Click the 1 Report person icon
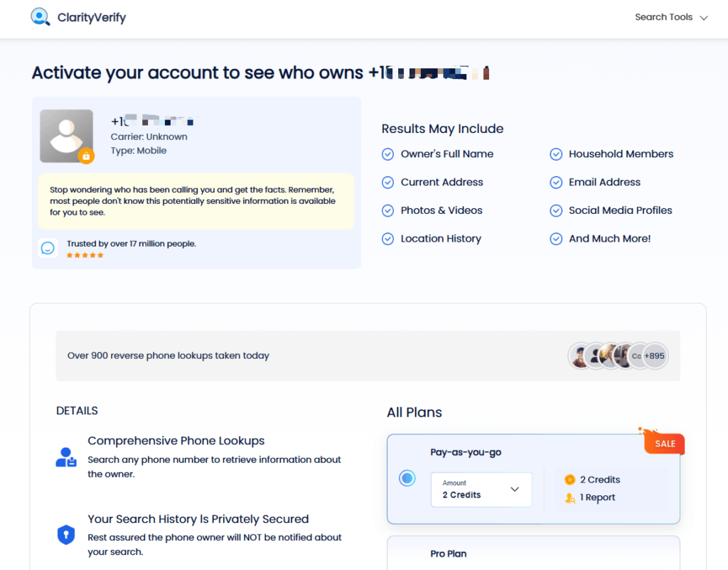Viewport: 728px width, 570px height. (x=569, y=498)
